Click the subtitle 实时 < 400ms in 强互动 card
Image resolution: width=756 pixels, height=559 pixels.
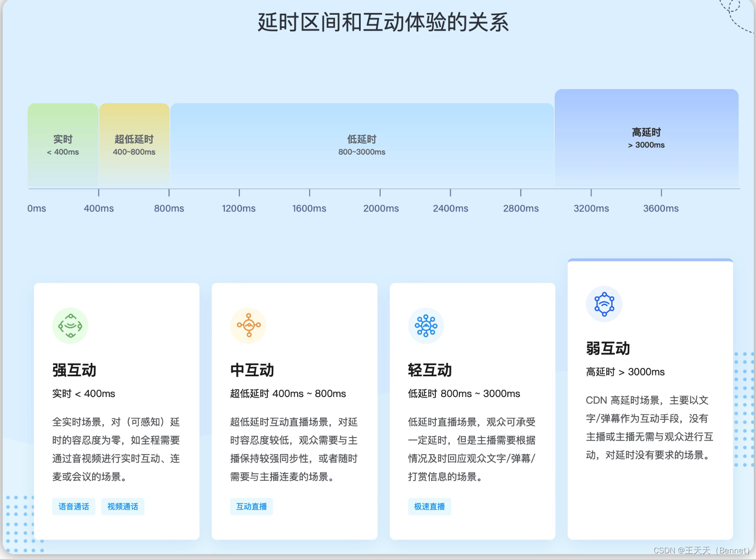click(84, 394)
